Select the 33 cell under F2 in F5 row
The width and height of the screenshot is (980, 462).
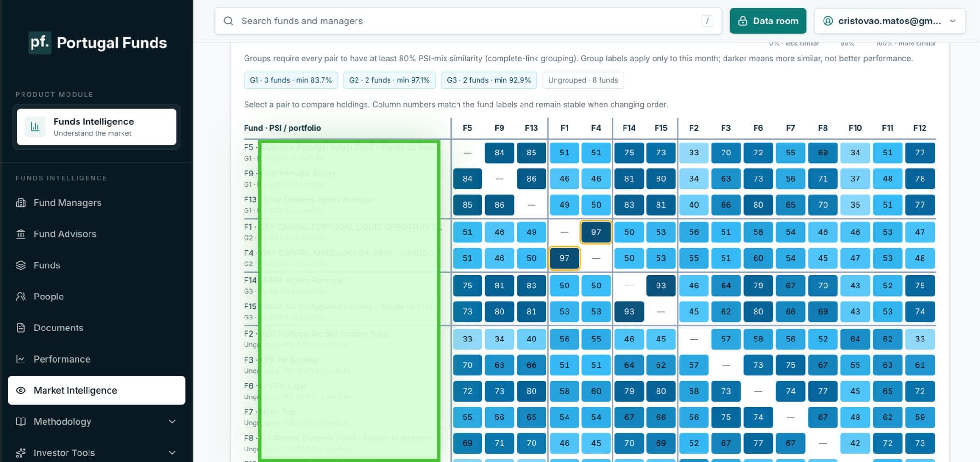tap(694, 153)
